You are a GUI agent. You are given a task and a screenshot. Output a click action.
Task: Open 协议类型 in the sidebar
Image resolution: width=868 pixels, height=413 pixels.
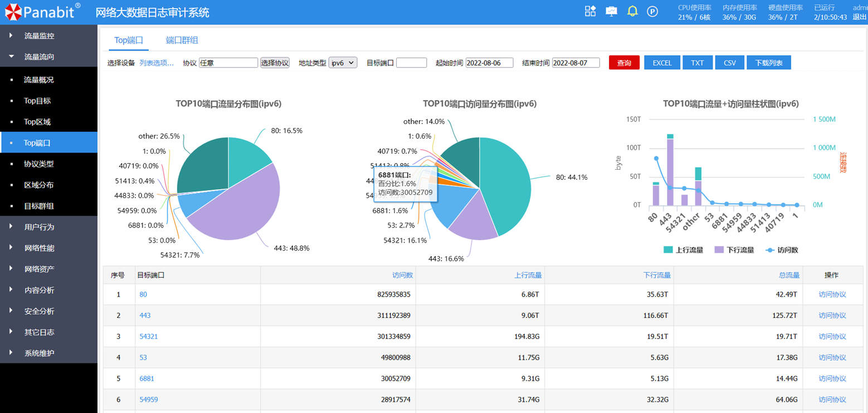[48, 164]
